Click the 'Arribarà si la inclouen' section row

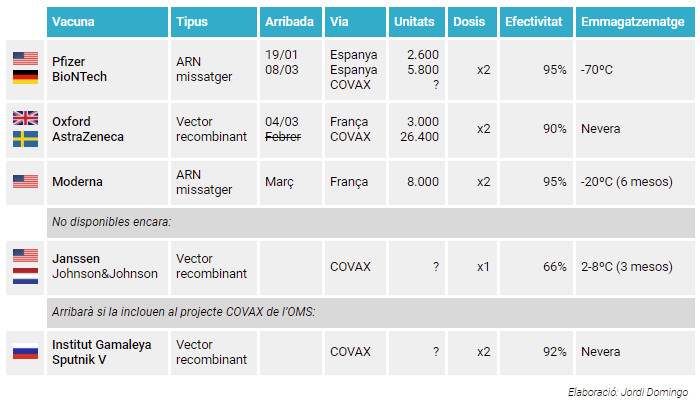pos(371,312)
